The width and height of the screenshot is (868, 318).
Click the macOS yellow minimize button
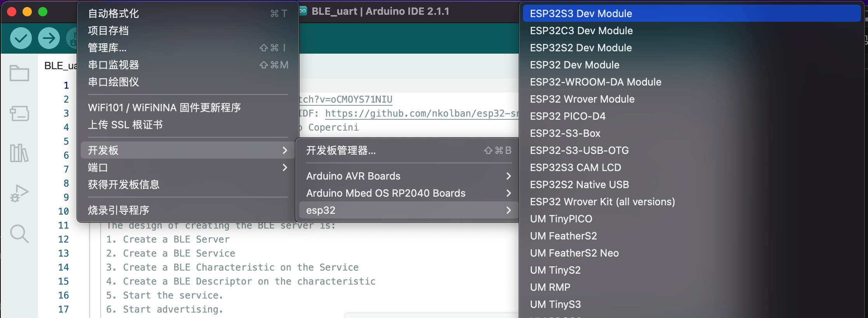click(27, 12)
